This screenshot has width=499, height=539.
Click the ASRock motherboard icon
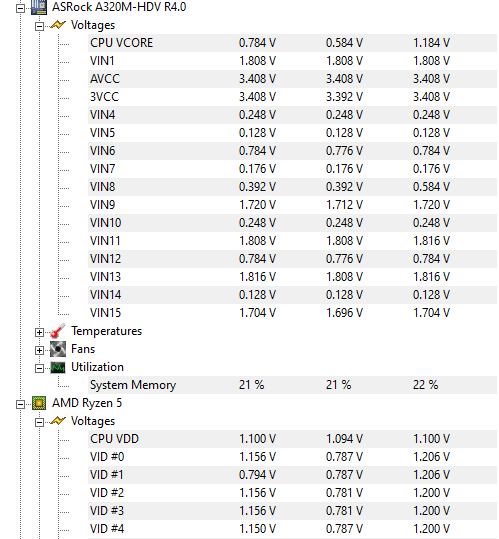(x=38, y=7)
